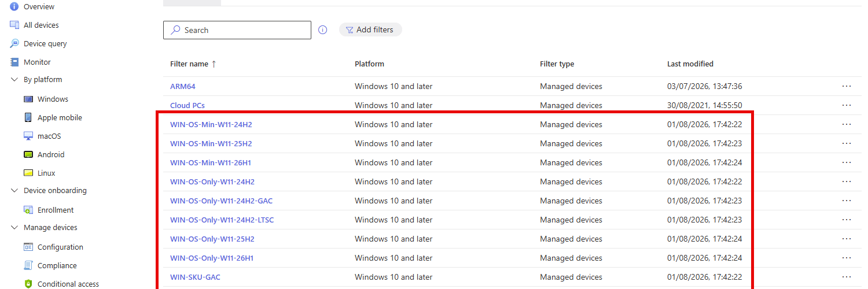Open more options for WIN-OS-Only-W11-24H2

click(x=847, y=181)
